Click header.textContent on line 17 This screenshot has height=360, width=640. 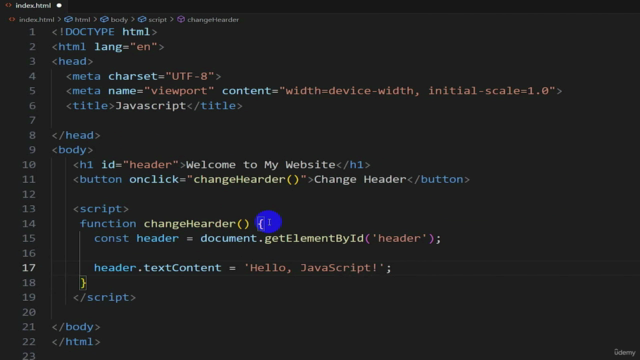[x=158, y=268]
